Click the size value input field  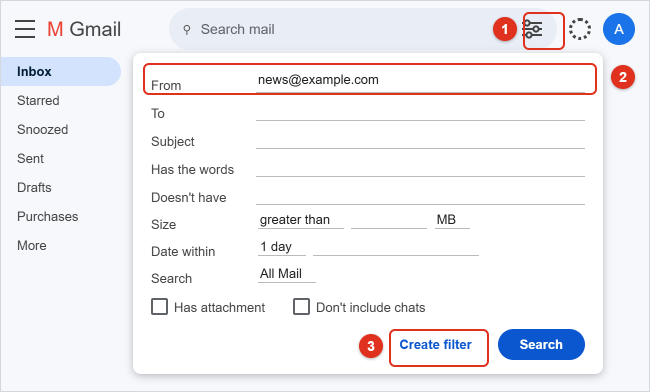(x=389, y=220)
